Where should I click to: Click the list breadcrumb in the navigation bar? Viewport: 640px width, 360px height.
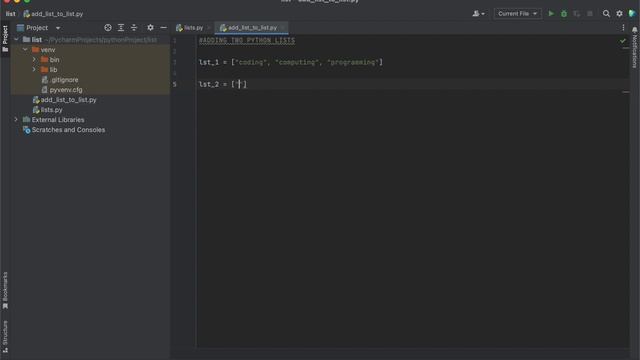11,14
